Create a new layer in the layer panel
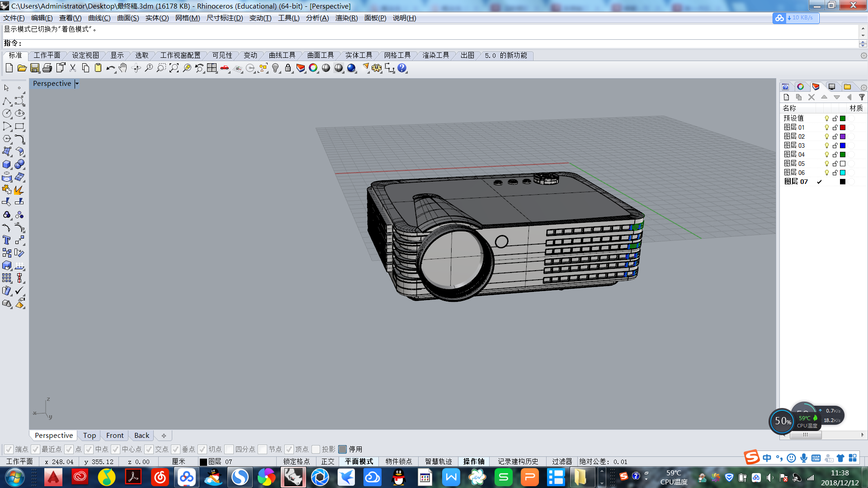The width and height of the screenshot is (868, 488). click(786, 97)
